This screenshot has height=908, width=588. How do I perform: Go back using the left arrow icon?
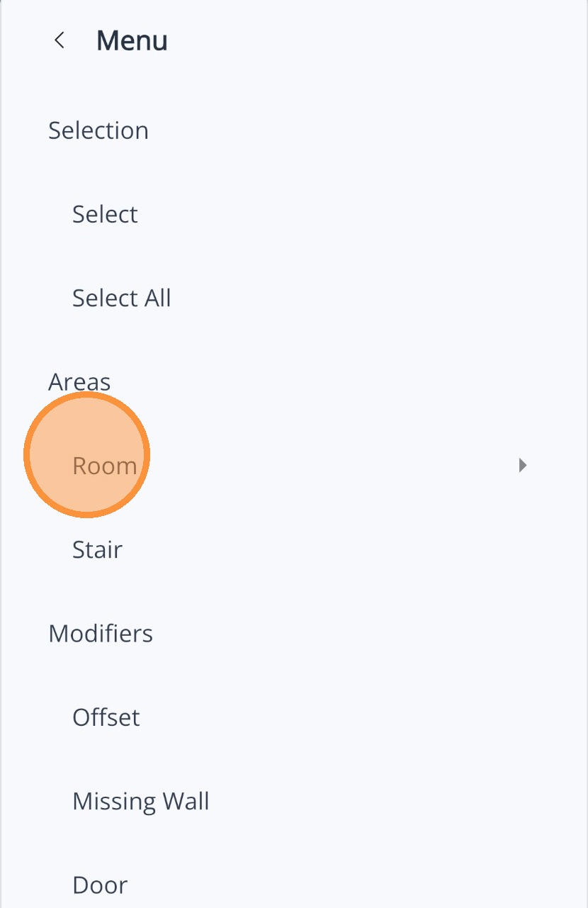click(x=60, y=40)
